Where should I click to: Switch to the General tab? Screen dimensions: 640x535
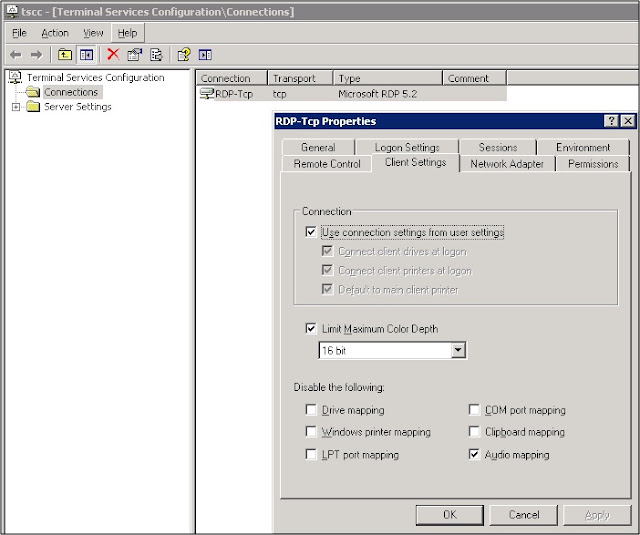[x=318, y=147]
